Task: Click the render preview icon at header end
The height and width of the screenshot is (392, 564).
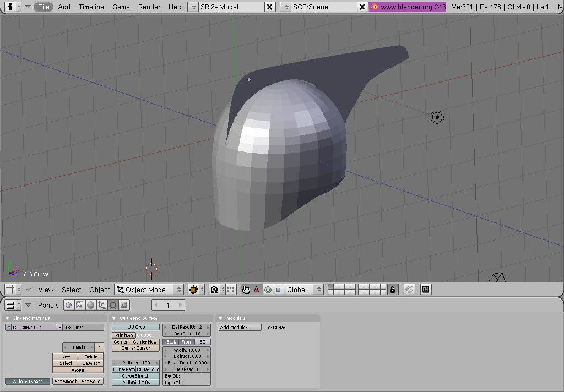Action: tap(425, 289)
